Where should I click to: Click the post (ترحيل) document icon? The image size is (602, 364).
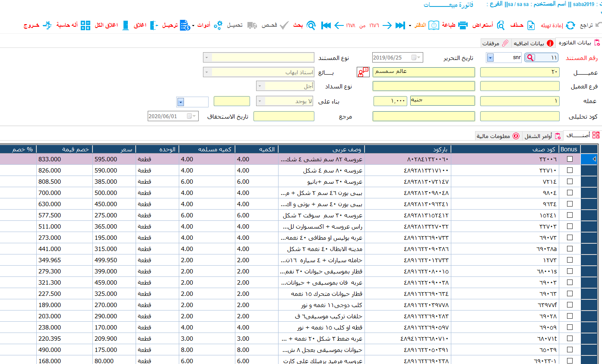click(185, 25)
